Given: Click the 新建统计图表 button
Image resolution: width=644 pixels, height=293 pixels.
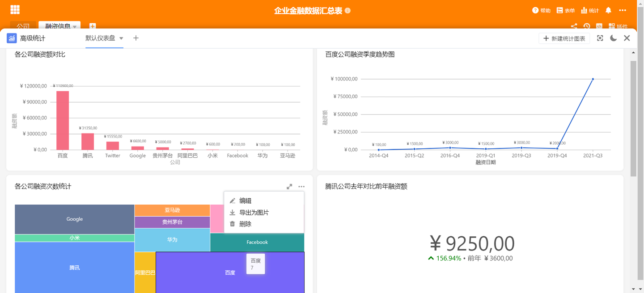Looking at the screenshot, I should (564, 38).
